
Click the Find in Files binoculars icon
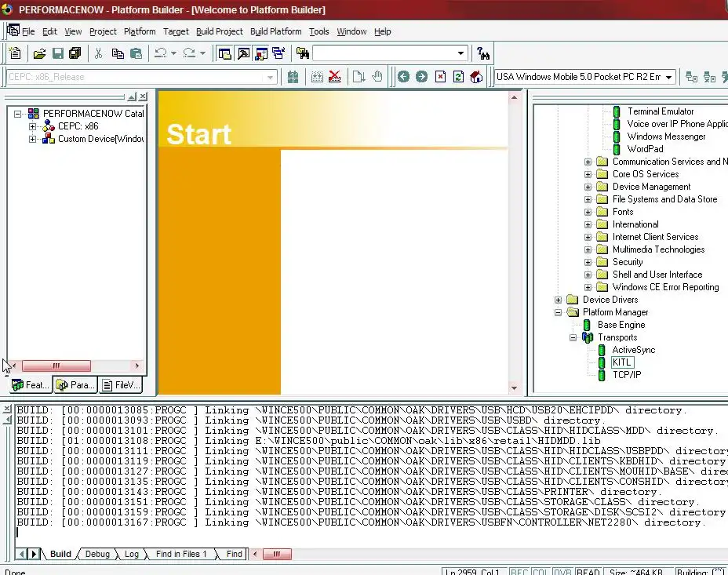(x=303, y=54)
